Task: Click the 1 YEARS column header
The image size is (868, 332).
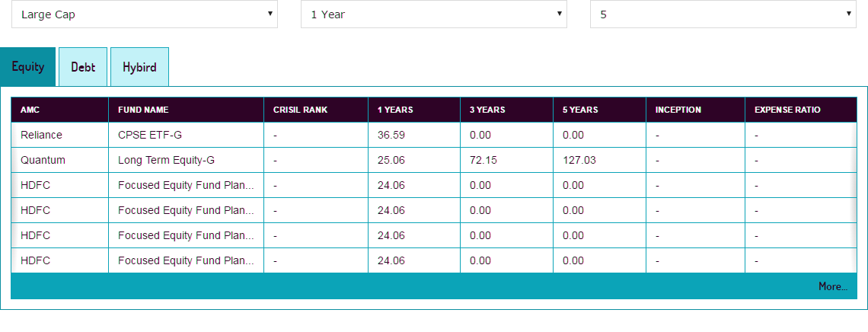Action: click(x=395, y=110)
